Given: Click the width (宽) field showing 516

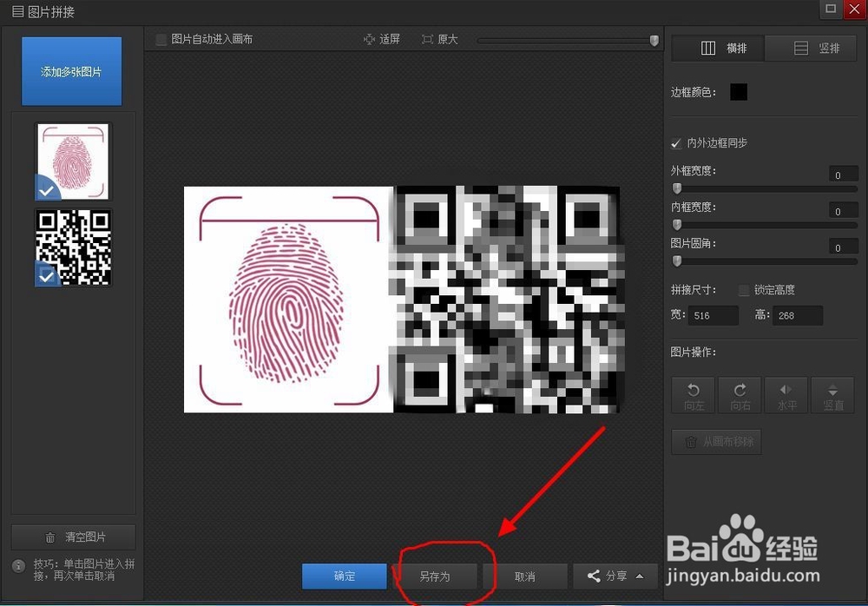Looking at the screenshot, I should tap(713, 316).
